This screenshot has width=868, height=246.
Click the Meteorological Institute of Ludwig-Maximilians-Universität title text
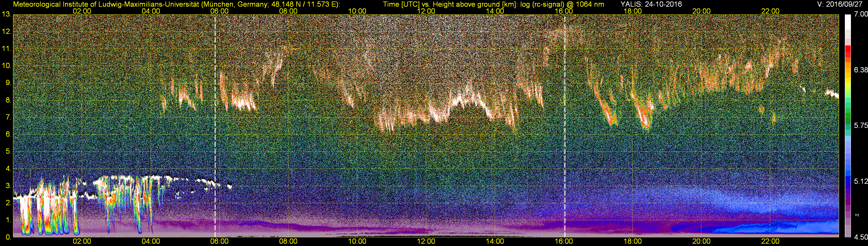[176, 4]
